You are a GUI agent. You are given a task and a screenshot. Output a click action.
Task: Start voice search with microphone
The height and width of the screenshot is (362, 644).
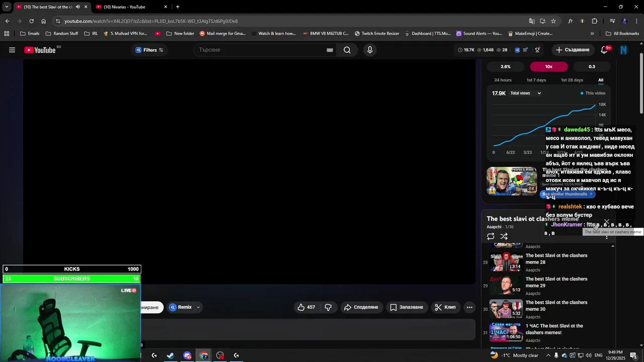[x=370, y=50]
